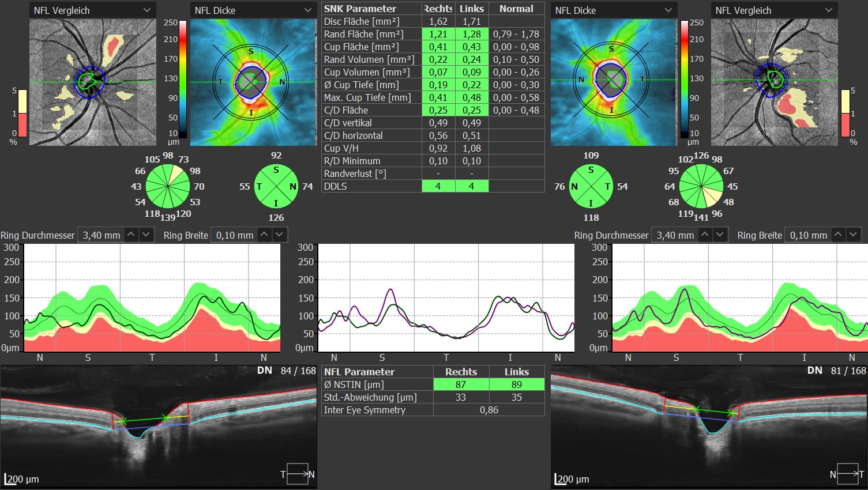Select the DDLS row in SNK table
Screen dimensions: 868x490
(x=371, y=186)
